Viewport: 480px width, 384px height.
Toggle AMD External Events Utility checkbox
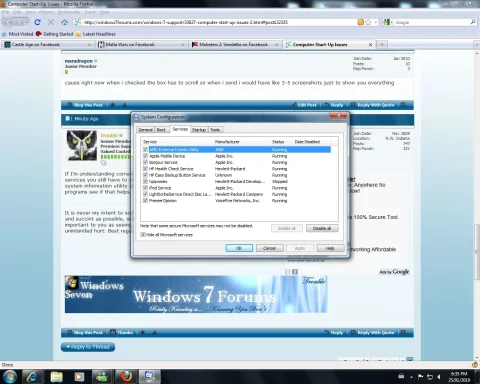point(145,150)
